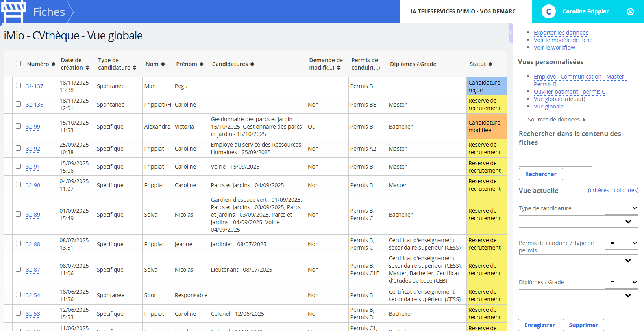Select checkbox for record 32-99
This screenshot has width=644, height=331.
click(x=18, y=126)
